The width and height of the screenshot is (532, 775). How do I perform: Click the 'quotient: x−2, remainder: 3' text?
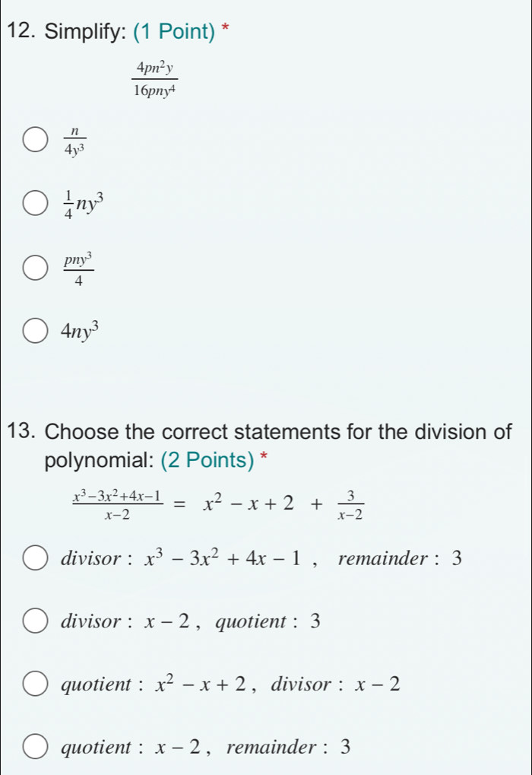click(x=205, y=748)
